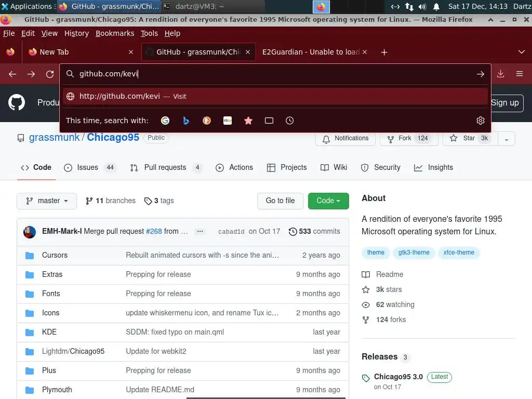
Task: Fork the repository
Action: (409, 139)
